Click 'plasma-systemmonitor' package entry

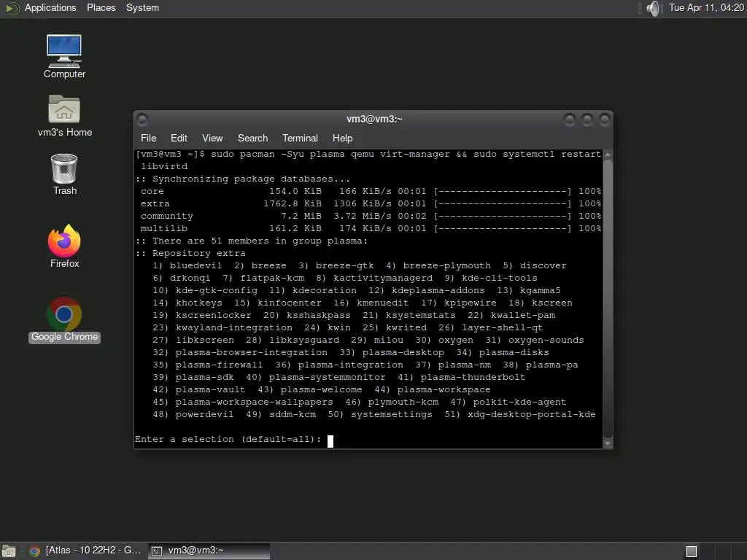328,377
